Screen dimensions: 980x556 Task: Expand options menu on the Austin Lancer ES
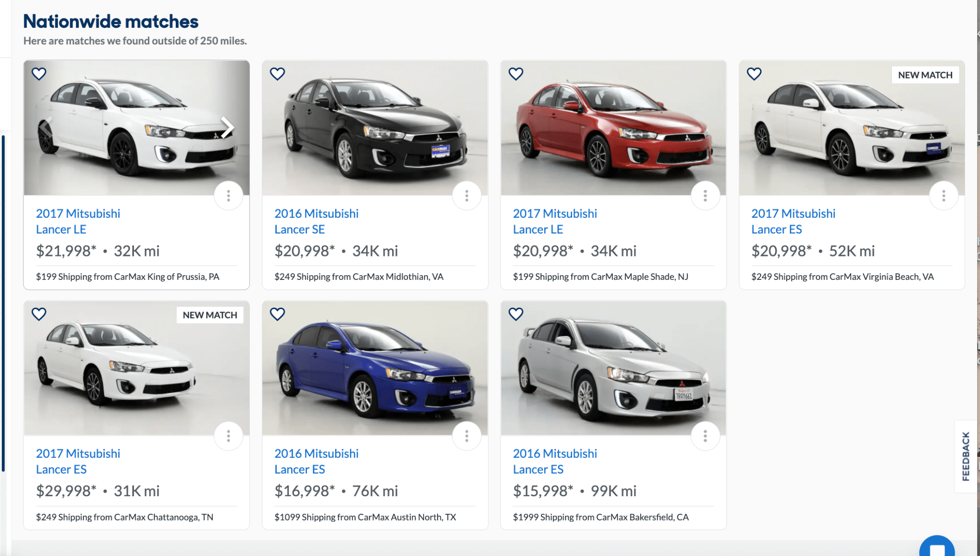467,435
